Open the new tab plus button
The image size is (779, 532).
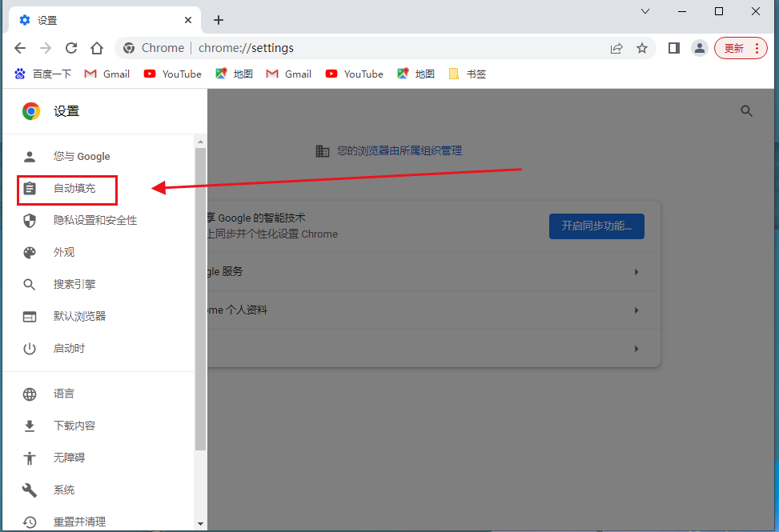pos(219,20)
